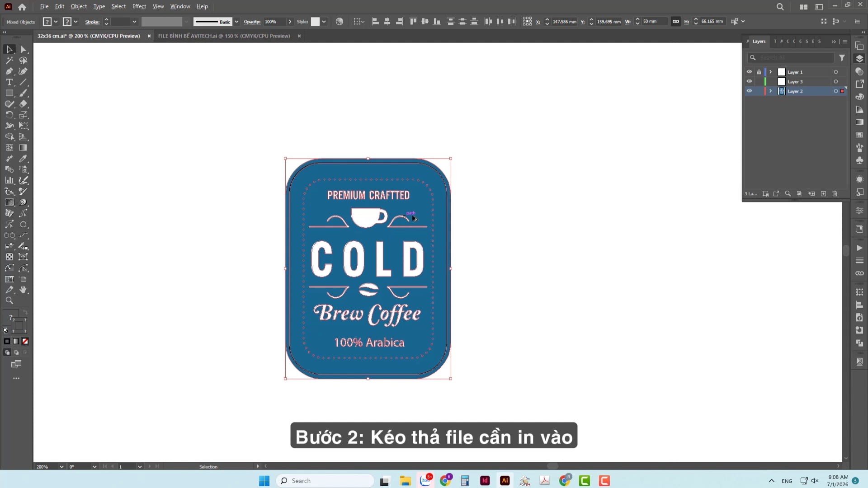
Task: Click the Filter icon in Layers panel
Action: (x=842, y=57)
